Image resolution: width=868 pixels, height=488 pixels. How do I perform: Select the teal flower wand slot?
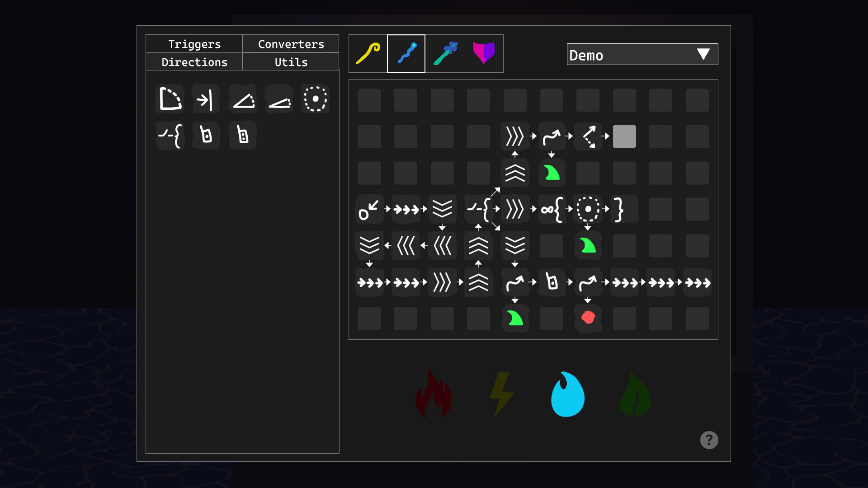point(445,54)
